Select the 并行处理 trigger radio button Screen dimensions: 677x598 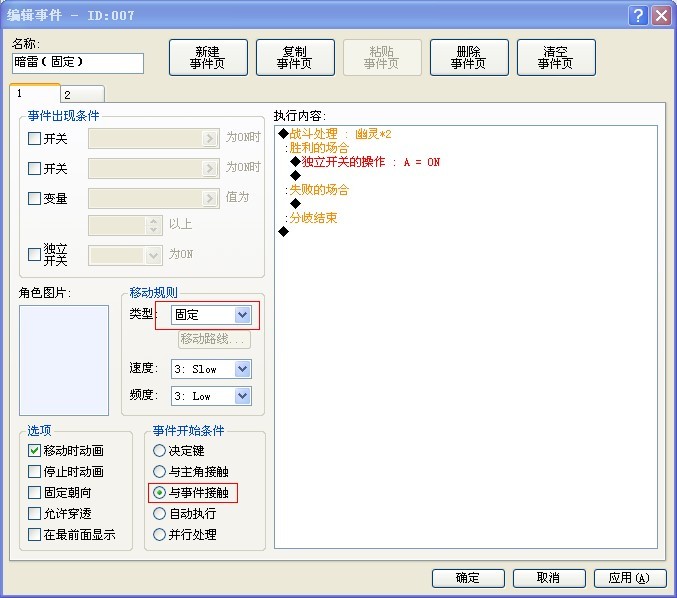coord(159,535)
